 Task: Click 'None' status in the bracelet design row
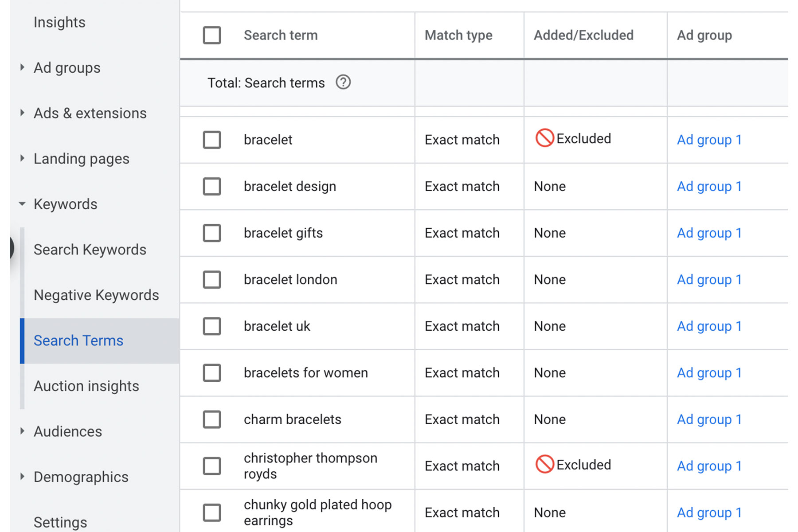(550, 186)
